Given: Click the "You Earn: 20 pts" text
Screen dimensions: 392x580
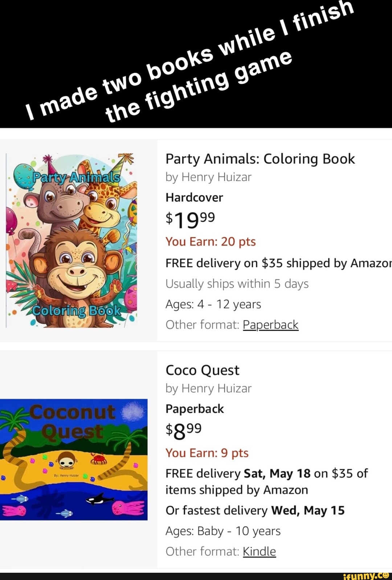Looking at the screenshot, I should (x=211, y=242).
